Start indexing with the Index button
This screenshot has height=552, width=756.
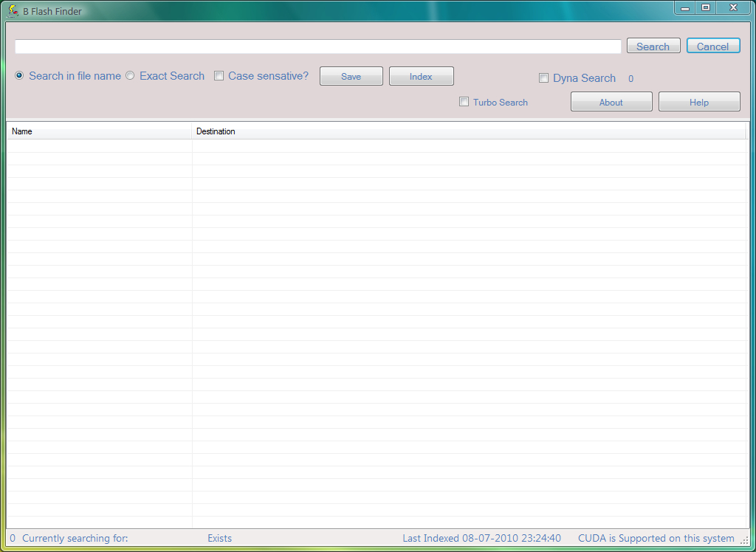click(x=421, y=75)
